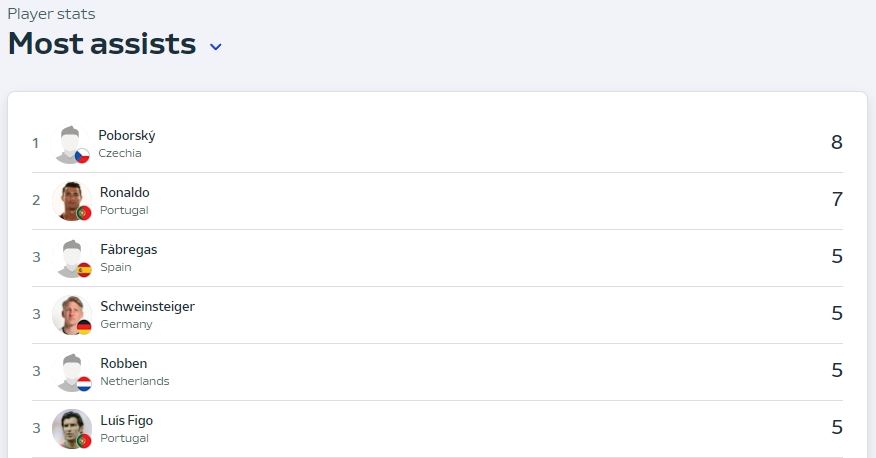Select the Schweinsteiger name link

tap(147, 307)
